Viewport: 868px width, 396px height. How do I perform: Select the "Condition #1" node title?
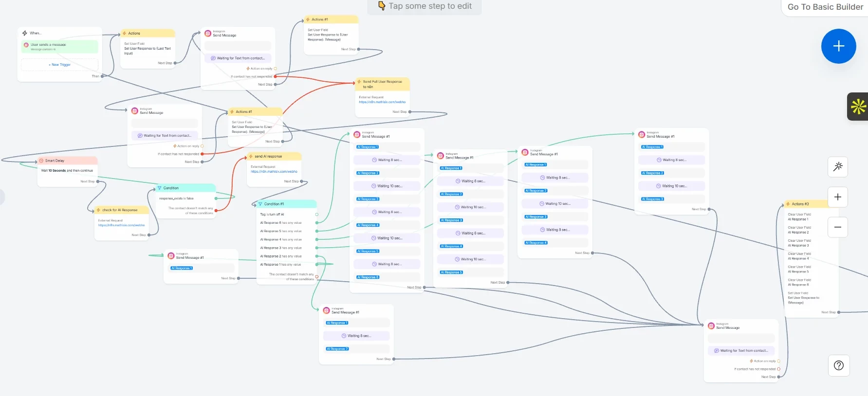pyautogui.click(x=274, y=204)
